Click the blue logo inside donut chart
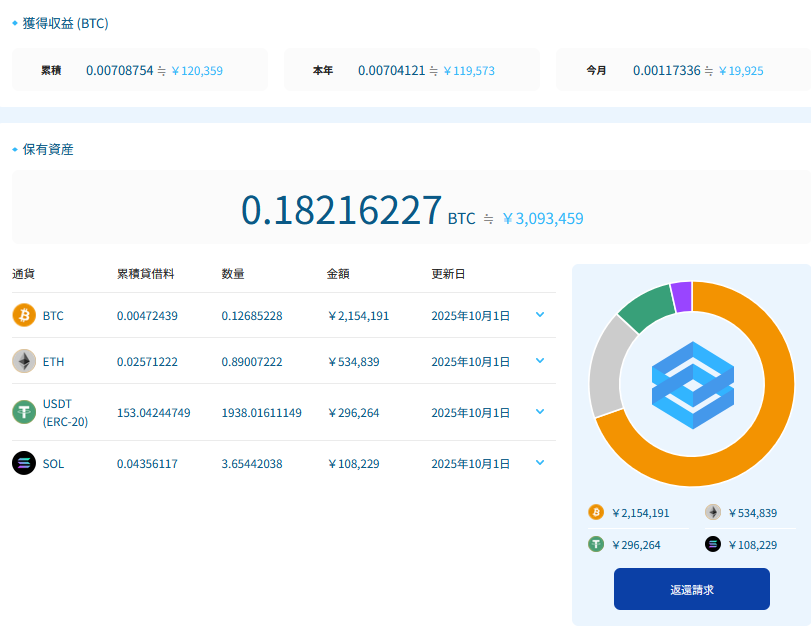The height and width of the screenshot is (626, 811). (691, 383)
